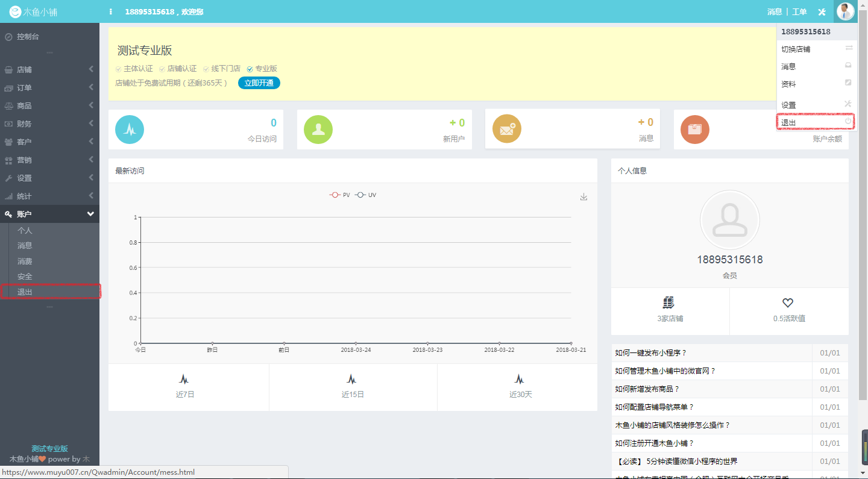The image size is (868, 479).
Task: Select 切换店铺 in the user dropdown
Action: (796, 49)
